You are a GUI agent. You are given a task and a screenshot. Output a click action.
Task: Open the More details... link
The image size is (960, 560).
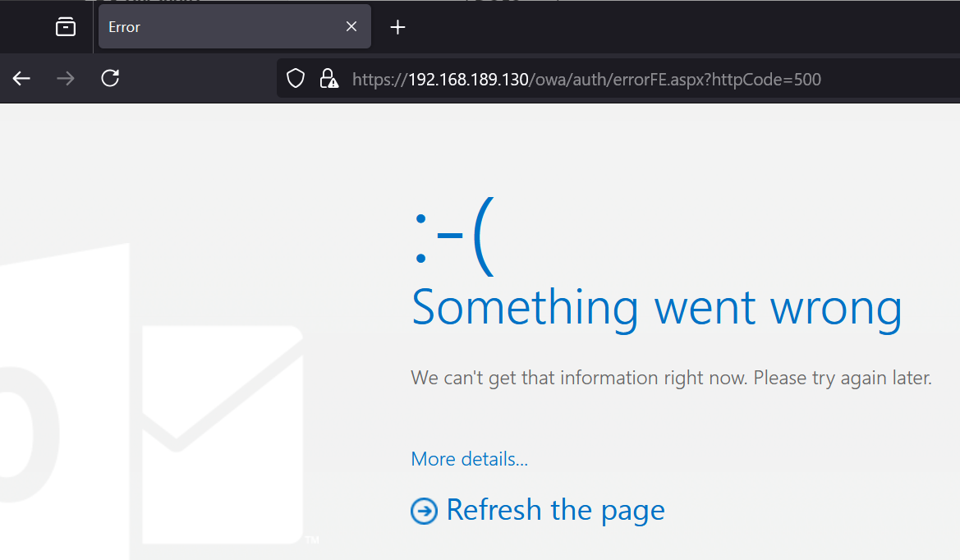pos(469,459)
